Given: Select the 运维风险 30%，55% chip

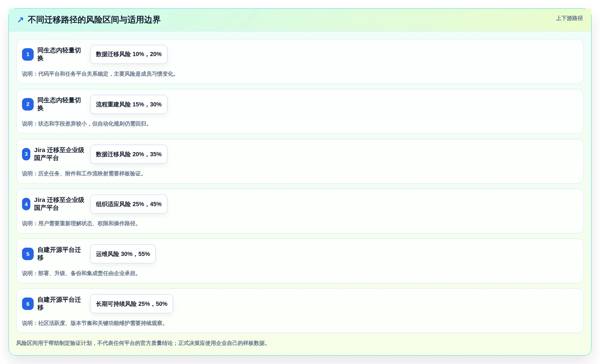Looking at the screenshot, I should coord(123,254).
